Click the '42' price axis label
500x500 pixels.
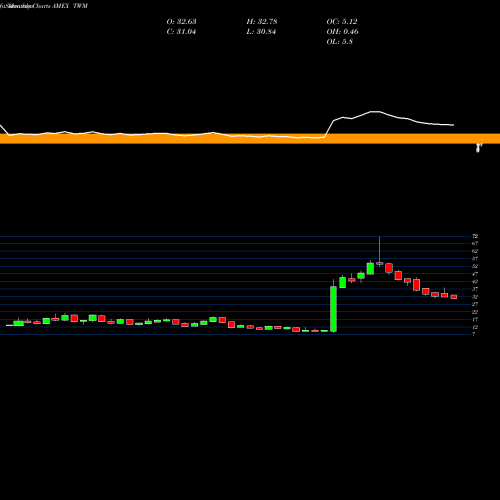pos(475,282)
